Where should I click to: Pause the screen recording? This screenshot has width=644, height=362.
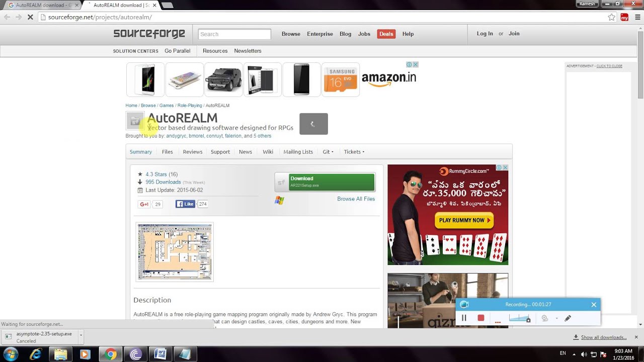pyautogui.click(x=464, y=318)
